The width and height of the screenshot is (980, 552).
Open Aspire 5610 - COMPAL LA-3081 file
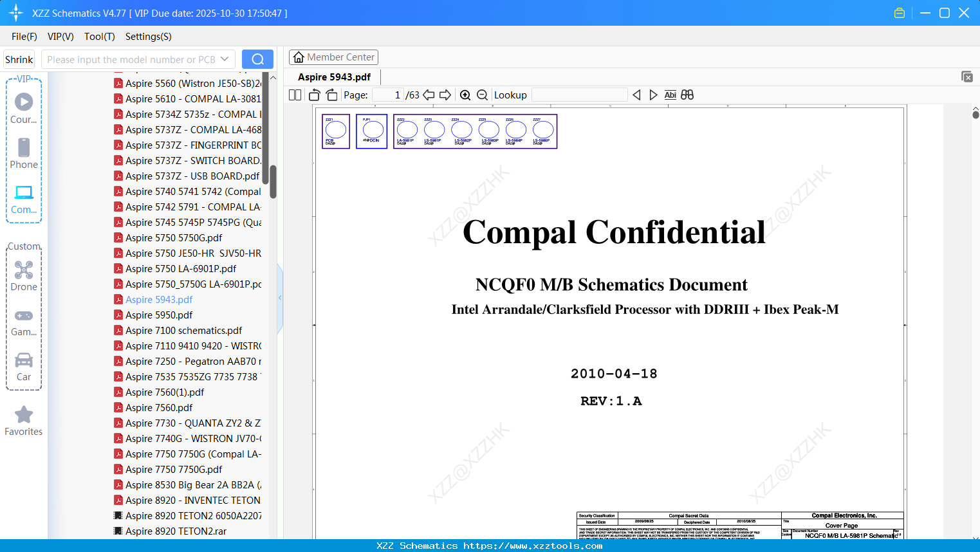point(187,98)
